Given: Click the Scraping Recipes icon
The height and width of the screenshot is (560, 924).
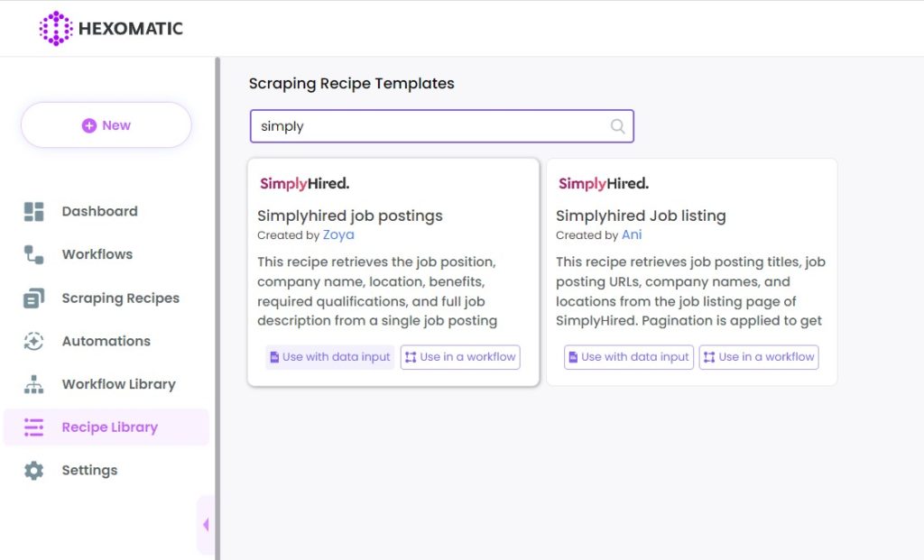Looking at the screenshot, I should [x=33, y=298].
